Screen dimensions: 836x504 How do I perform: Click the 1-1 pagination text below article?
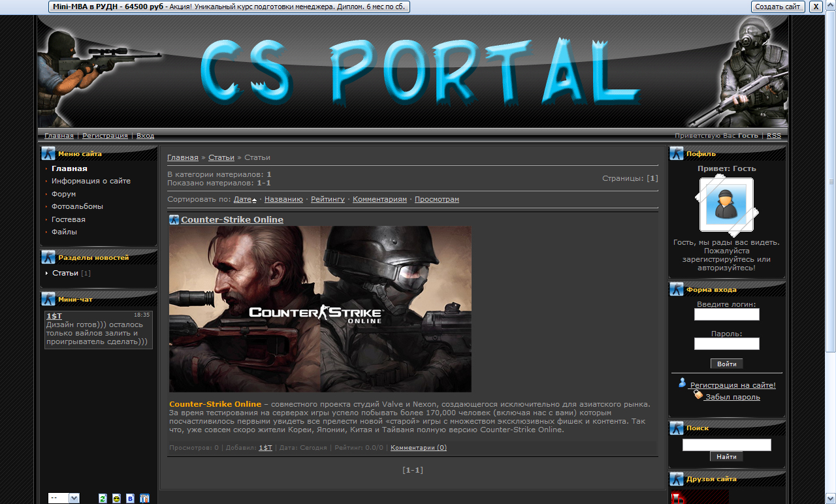coord(413,470)
